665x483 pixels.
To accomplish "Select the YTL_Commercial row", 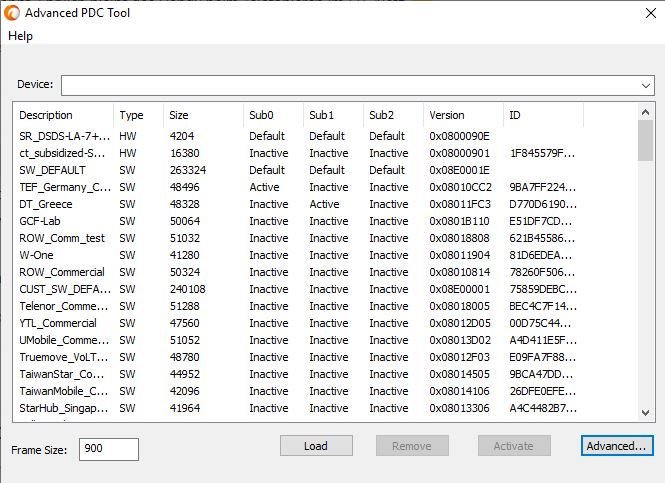I will point(297,323).
